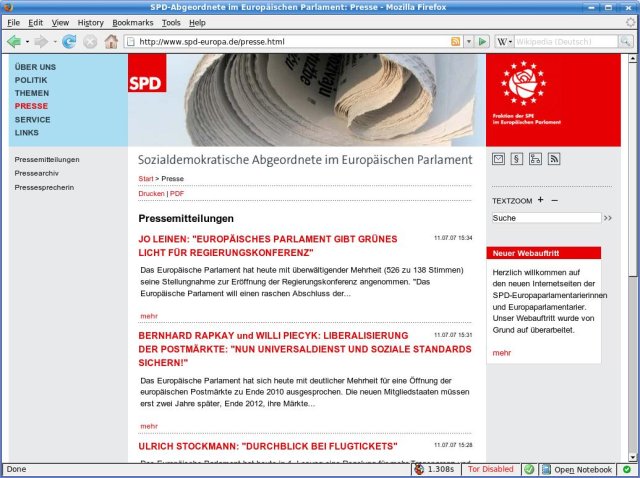Click mehr in Neuer Webauftritt box
The image size is (640, 478).
[x=502, y=353]
